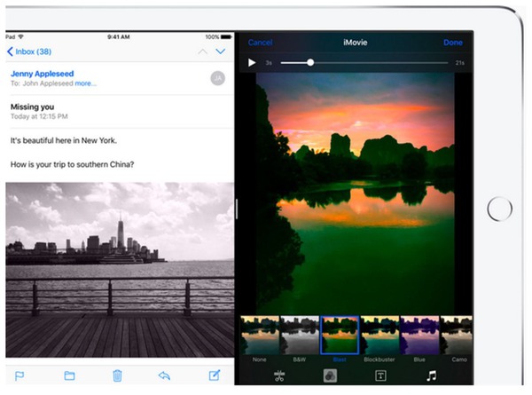The width and height of the screenshot is (532, 395).
Task: Move the message to a folder
Action: pos(69,375)
